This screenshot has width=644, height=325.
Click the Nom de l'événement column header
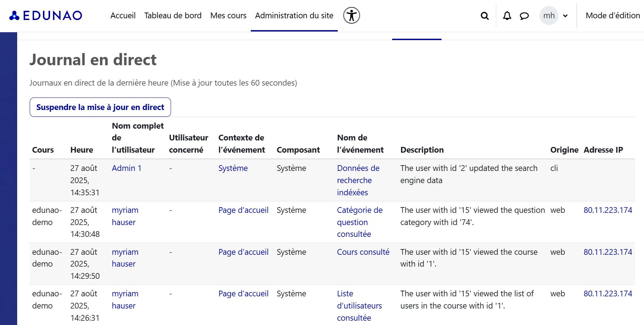pos(360,144)
